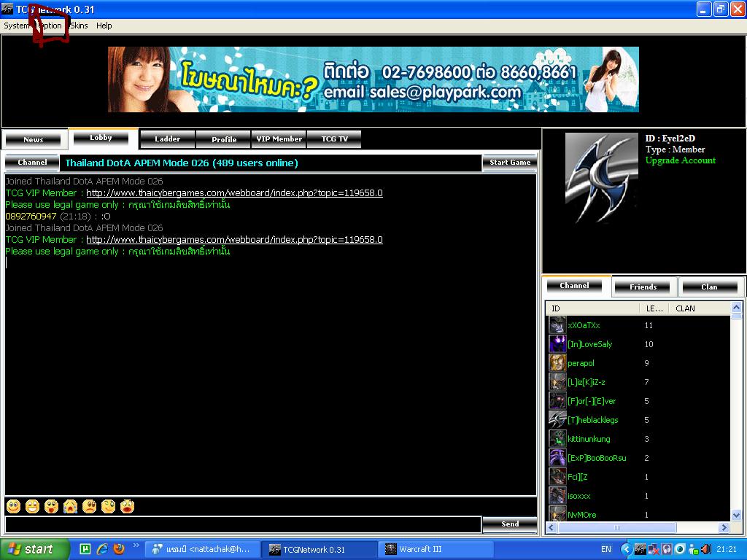Sort user list by ID column header
Viewport: 747px width, 560px height.
(x=592, y=308)
